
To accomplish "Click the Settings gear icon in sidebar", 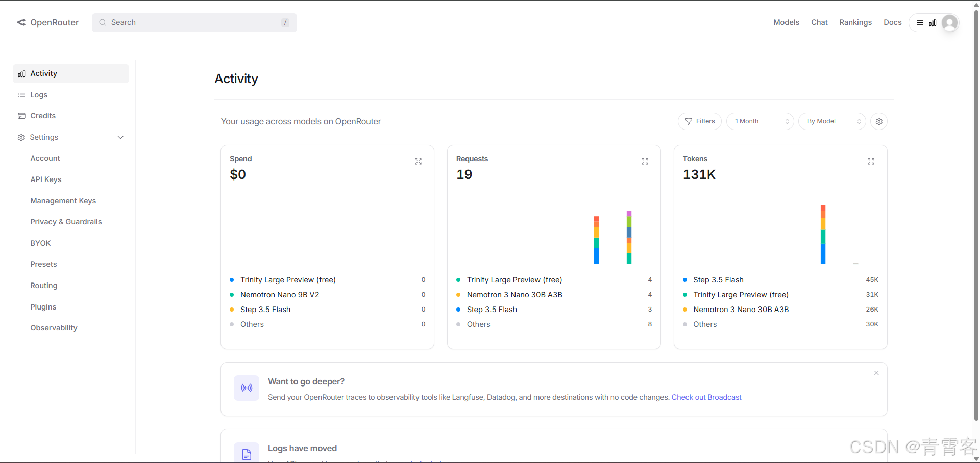I will click(21, 137).
